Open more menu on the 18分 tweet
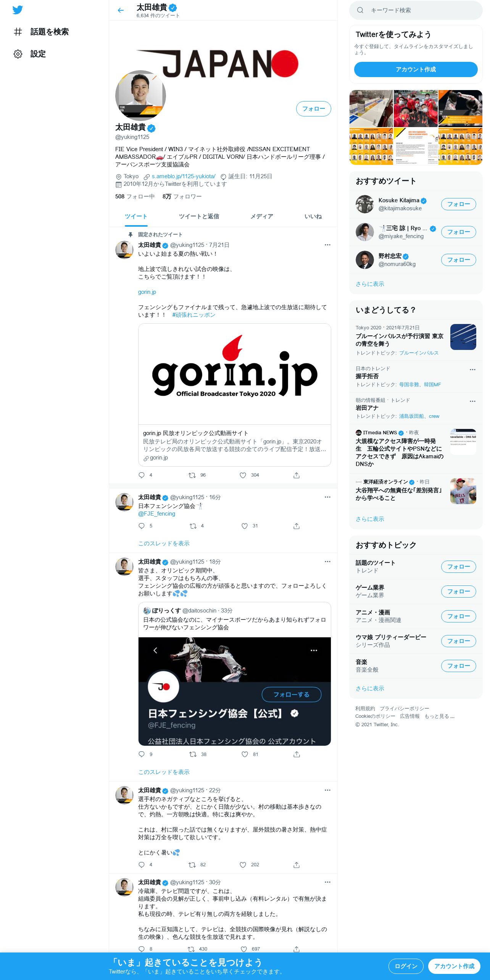Viewport: 490px width, 980px height. coord(327,562)
